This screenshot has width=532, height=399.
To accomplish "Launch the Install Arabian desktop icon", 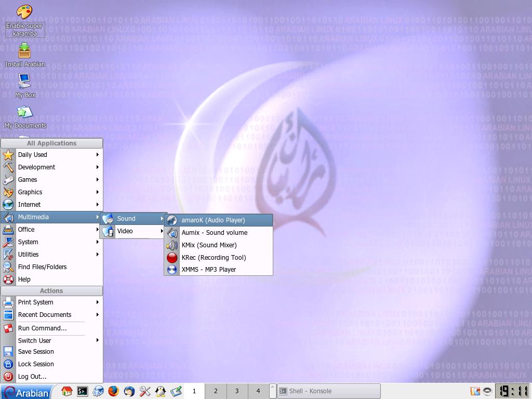I will 24,55.
